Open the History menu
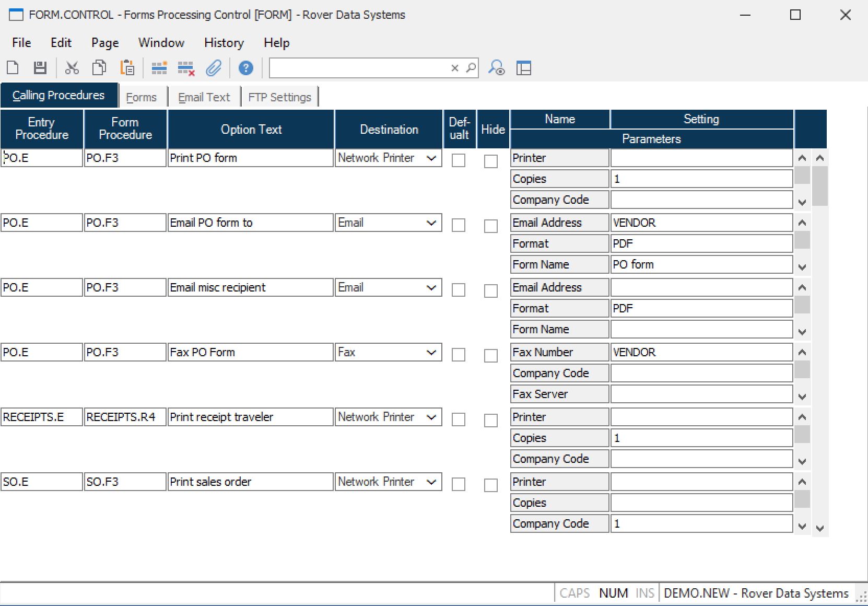This screenshot has height=606, width=868. click(x=224, y=43)
